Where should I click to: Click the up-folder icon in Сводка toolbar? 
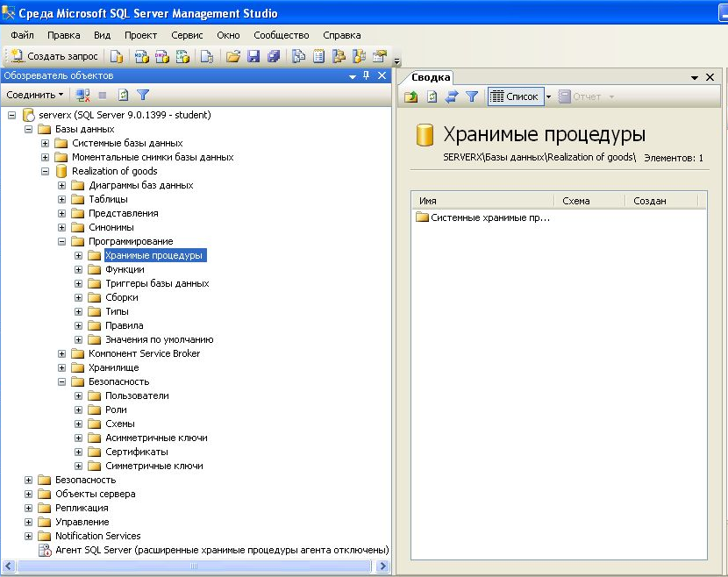coord(410,96)
